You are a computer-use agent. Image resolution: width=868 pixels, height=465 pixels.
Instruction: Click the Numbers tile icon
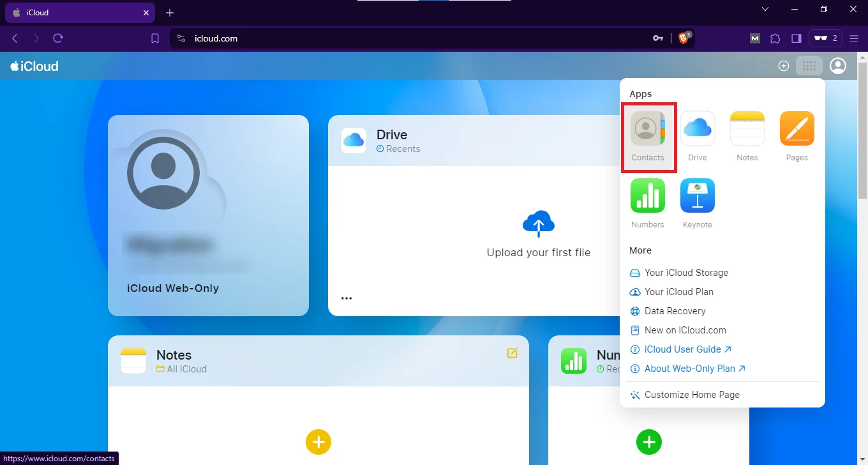coord(574,361)
